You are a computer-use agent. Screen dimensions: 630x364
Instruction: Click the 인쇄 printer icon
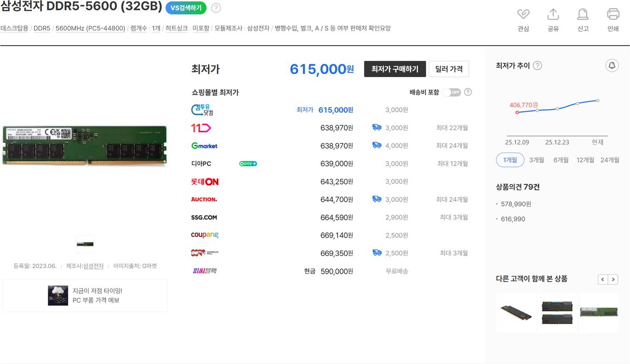(613, 14)
